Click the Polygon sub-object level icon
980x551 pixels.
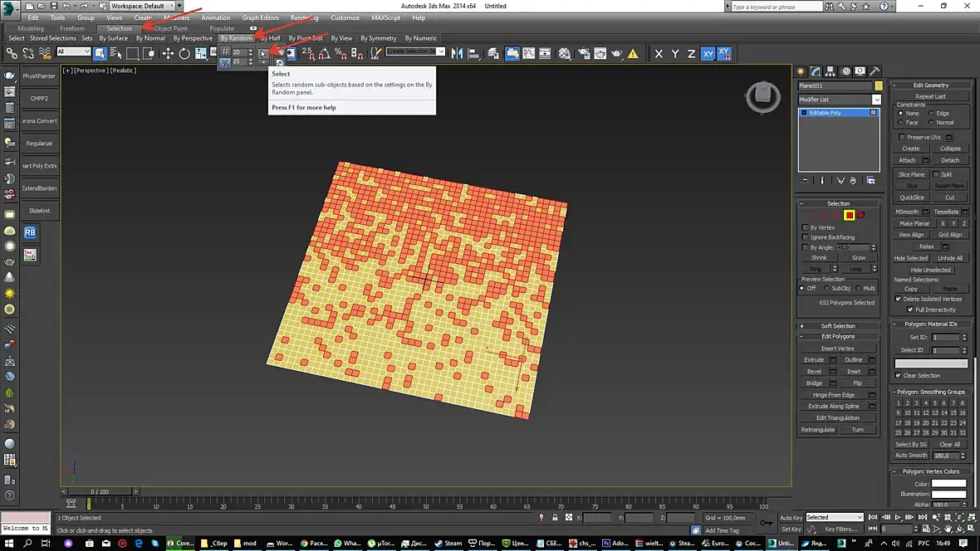coord(849,215)
